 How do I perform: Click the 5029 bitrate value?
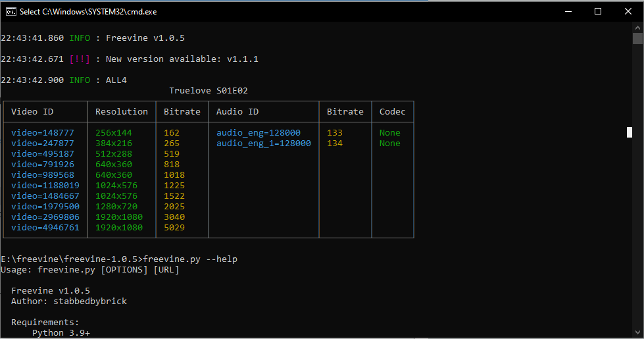click(174, 228)
